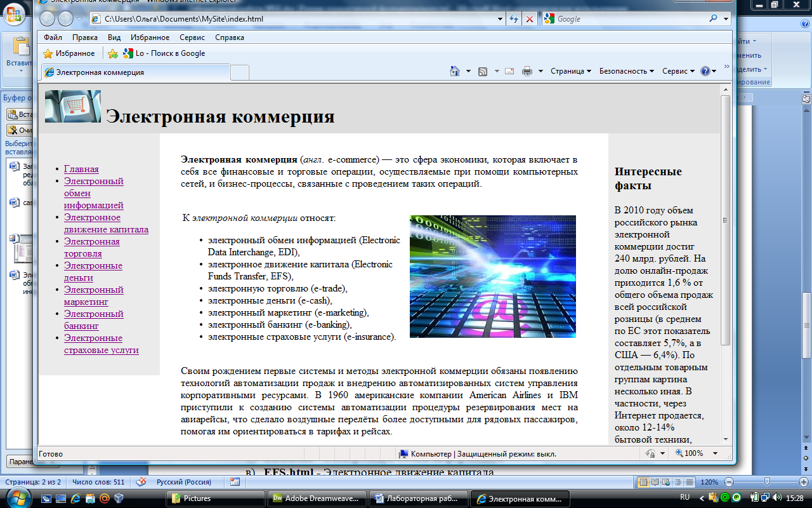Click Word zoom-in plus button
This screenshot has width=812, height=508.
pyautogui.click(x=803, y=482)
